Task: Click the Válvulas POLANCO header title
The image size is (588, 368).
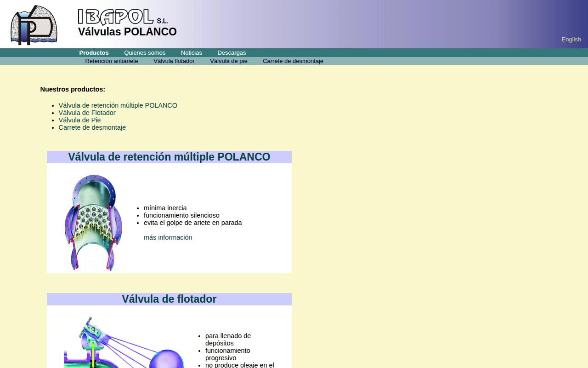Action: pyautogui.click(x=127, y=32)
